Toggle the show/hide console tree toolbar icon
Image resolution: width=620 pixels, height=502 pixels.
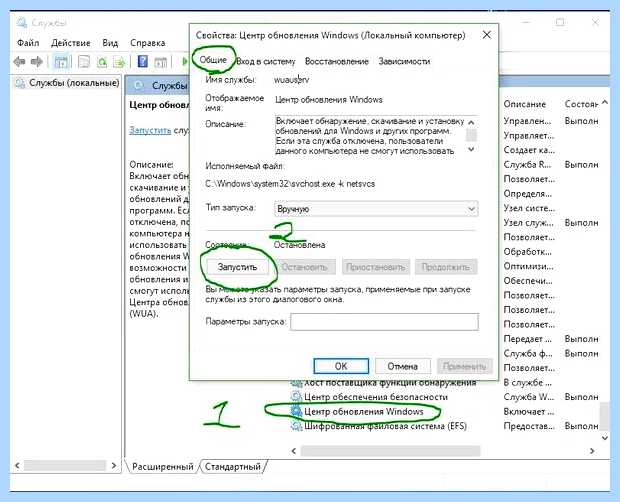61,62
